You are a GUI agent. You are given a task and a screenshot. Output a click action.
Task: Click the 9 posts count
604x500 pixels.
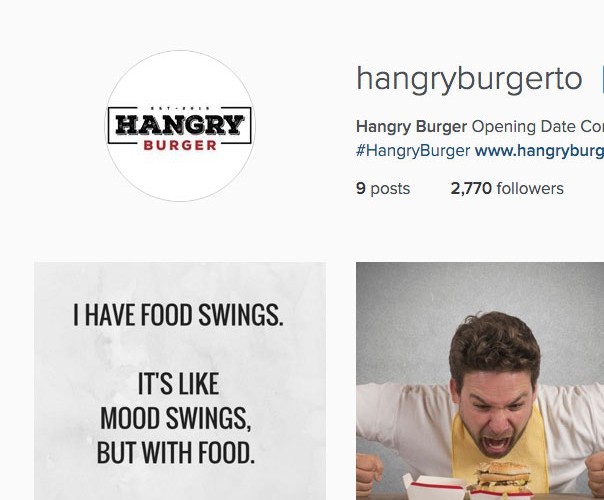pos(383,189)
